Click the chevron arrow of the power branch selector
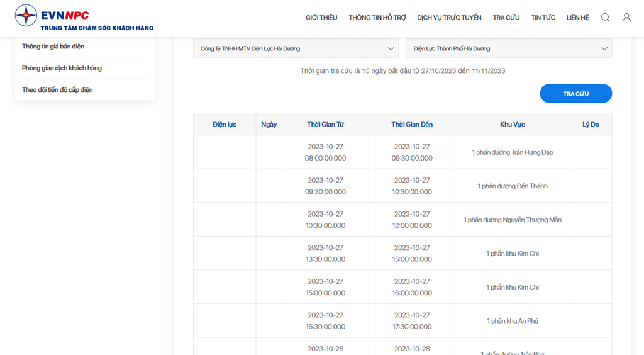Image resolution: width=644 pixels, height=355 pixels. pos(604,48)
